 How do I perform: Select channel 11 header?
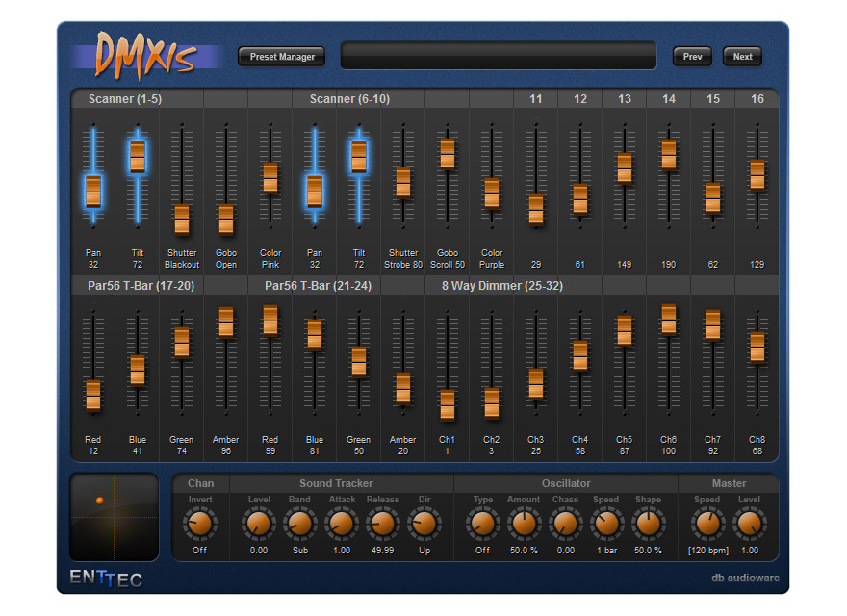(535, 99)
